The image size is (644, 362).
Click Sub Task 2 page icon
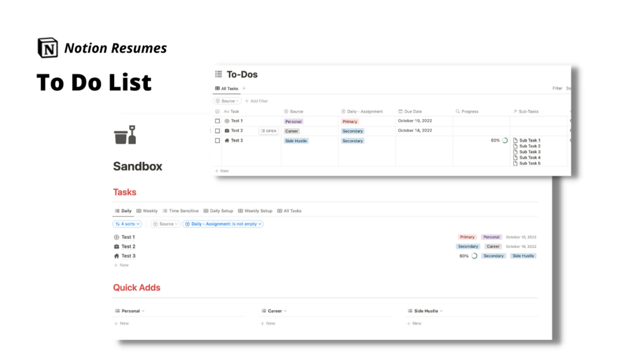[515, 146]
